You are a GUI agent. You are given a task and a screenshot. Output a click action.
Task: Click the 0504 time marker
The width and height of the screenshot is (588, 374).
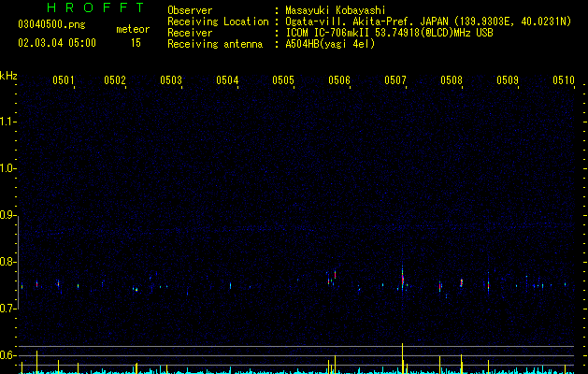(227, 80)
